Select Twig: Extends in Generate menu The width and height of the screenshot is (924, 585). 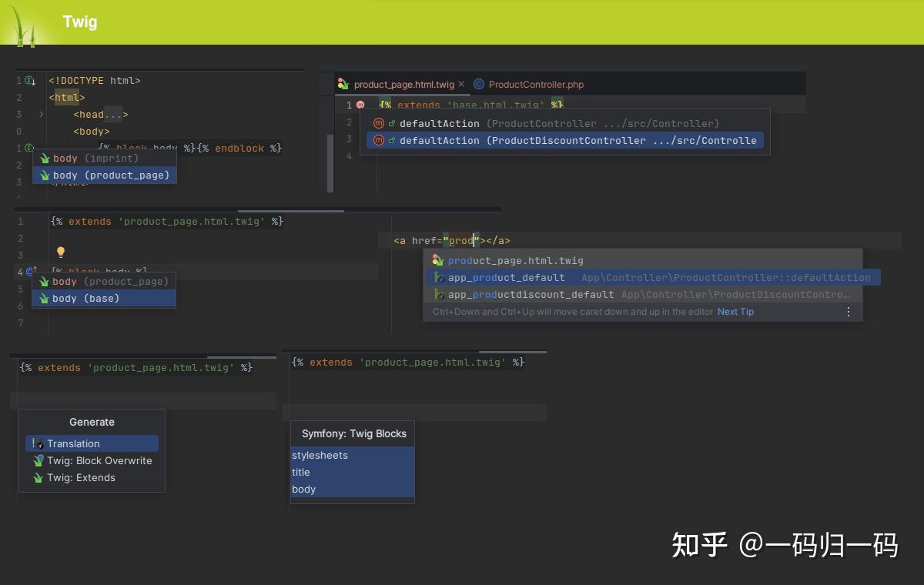92,477
